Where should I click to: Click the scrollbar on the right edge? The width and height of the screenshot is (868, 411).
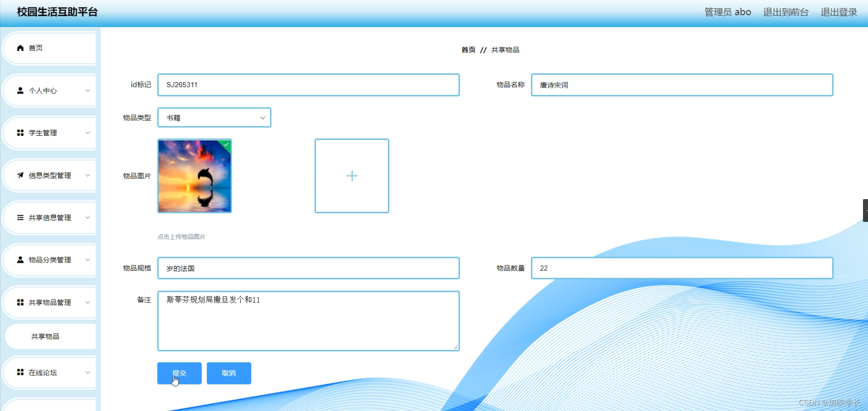(864, 210)
